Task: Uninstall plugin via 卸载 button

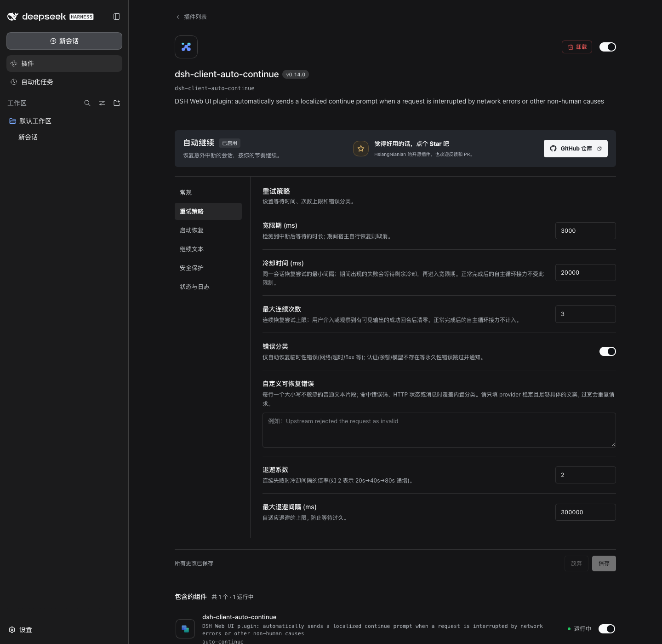Action: click(577, 47)
